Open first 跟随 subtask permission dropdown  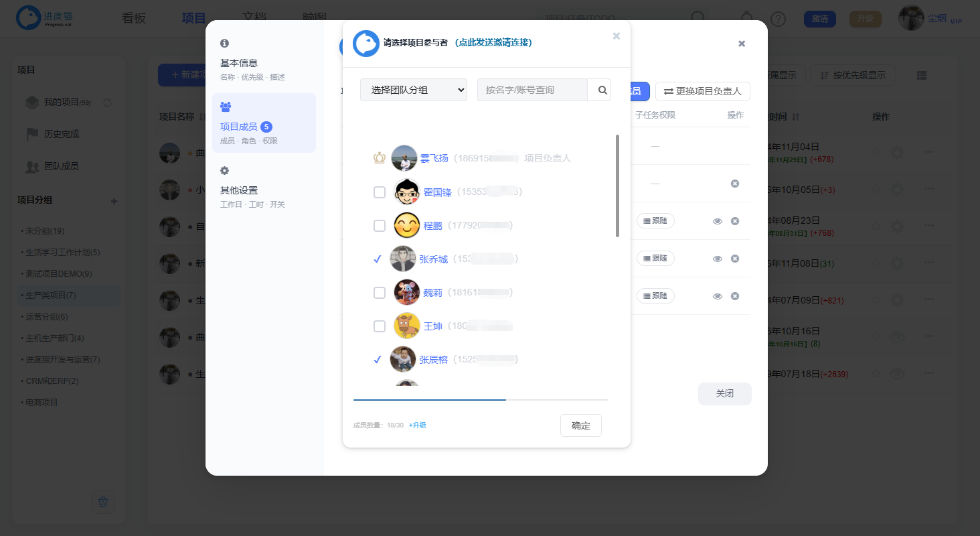point(655,221)
